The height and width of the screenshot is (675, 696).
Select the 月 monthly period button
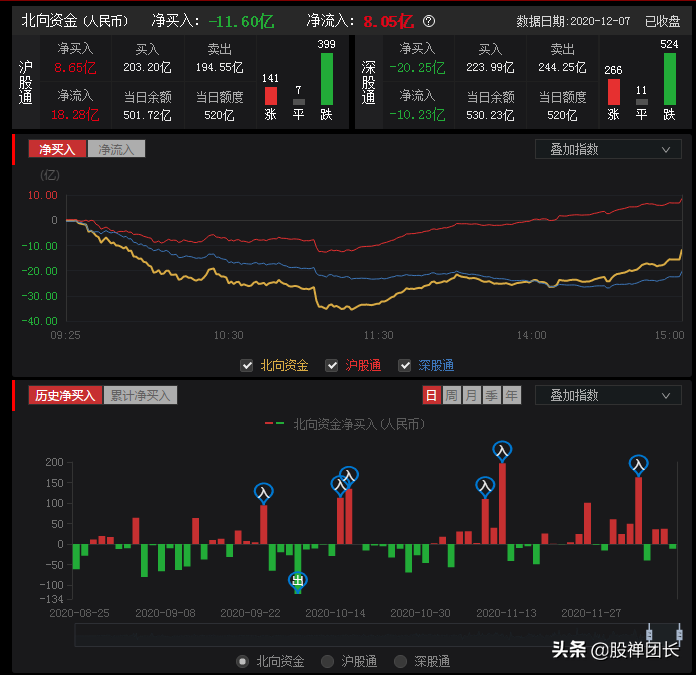click(472, 395)
